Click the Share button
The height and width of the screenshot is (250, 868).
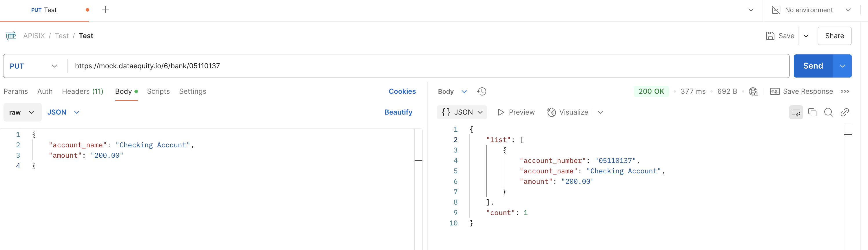point(834,36)
